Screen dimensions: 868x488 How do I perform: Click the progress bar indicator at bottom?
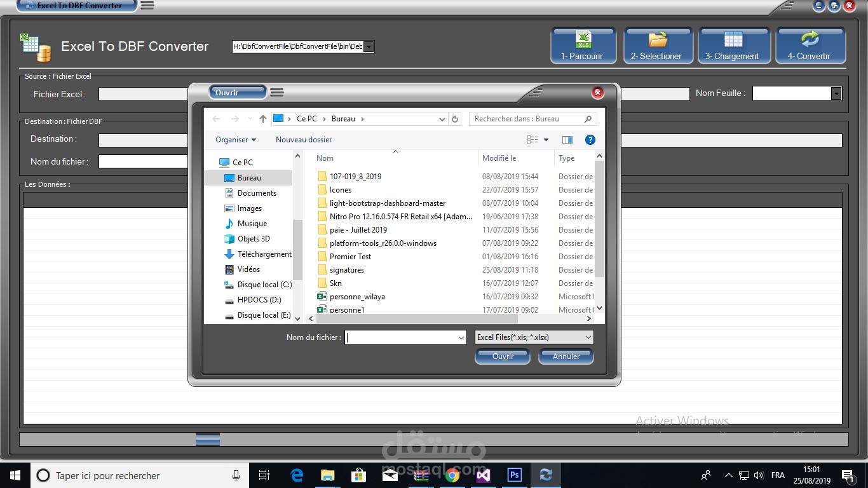click(x=208, y=439)
